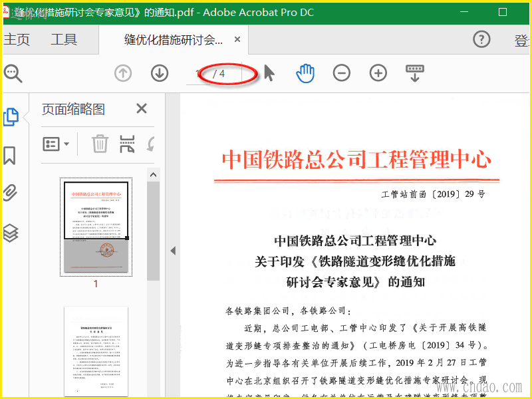532x399 pixels.
Task: Toggle the page thumbnails panel icon
Action: pyautogui.click(x=11, y=118)
